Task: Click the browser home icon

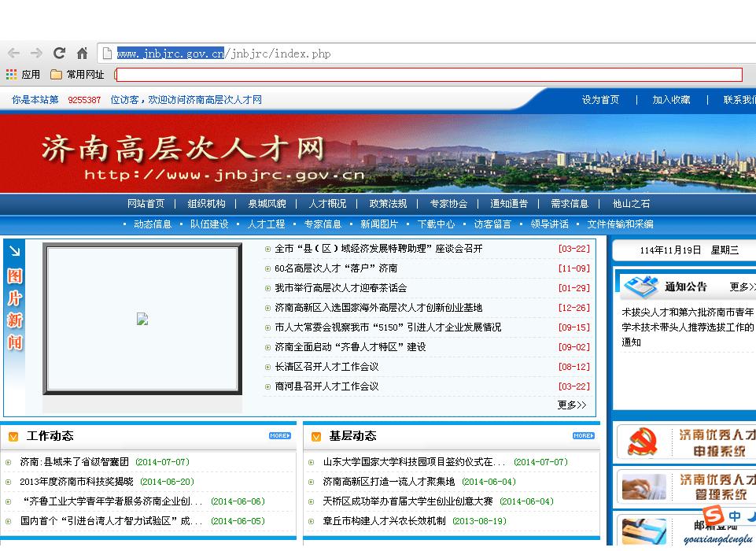Action: click(x=83, y=53)
